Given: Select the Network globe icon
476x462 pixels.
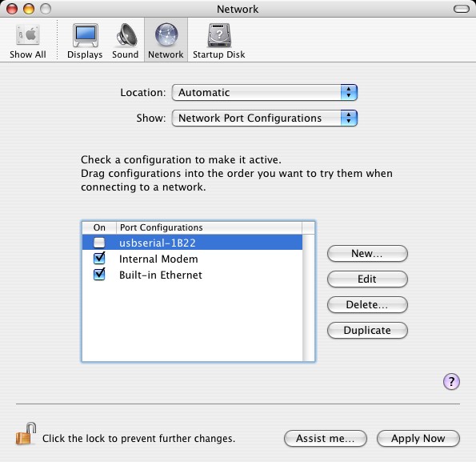Looking at the screenshot, I should pos(166,35).
